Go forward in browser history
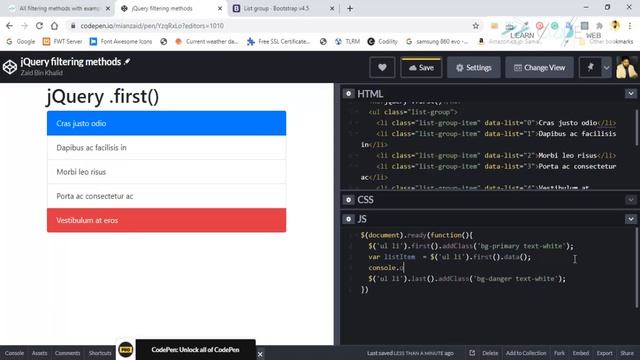This screenshot has width=640, height=360. (x=24, y=26)
